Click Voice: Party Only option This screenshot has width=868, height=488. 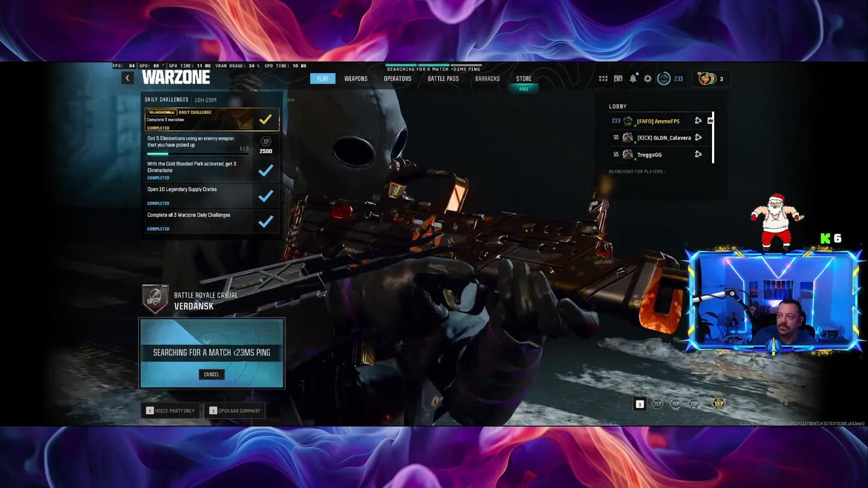tap(170, 411)
